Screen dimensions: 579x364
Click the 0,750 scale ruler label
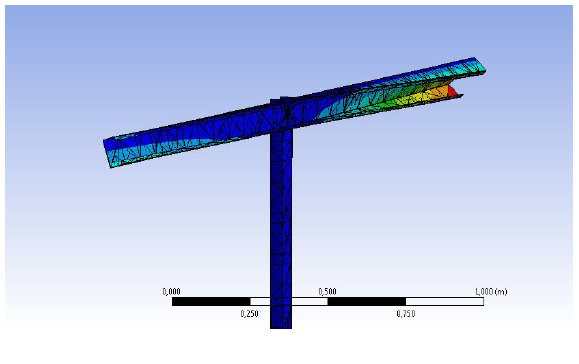point(405,314)
